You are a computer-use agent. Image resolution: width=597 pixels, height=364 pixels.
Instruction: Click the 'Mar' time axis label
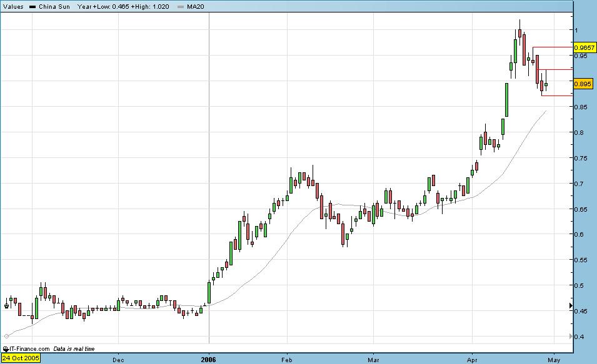point(373,360)
